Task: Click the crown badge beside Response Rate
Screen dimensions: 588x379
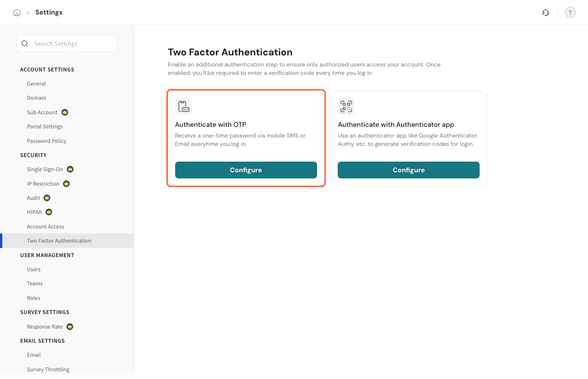Action: click(70, 327)
